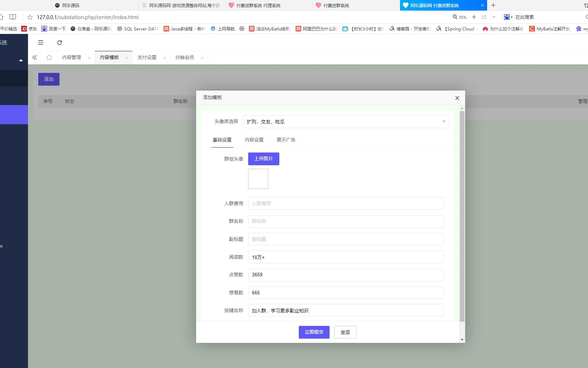Toggle the sidebar menu collapse icon
Screen dimensions: 588x368
[x=41, y=42]
